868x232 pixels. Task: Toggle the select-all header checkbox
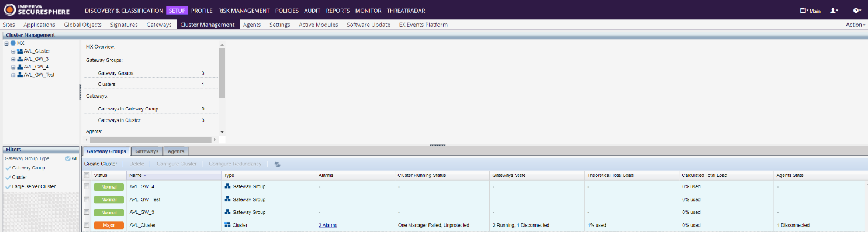(x=87, y=175)
